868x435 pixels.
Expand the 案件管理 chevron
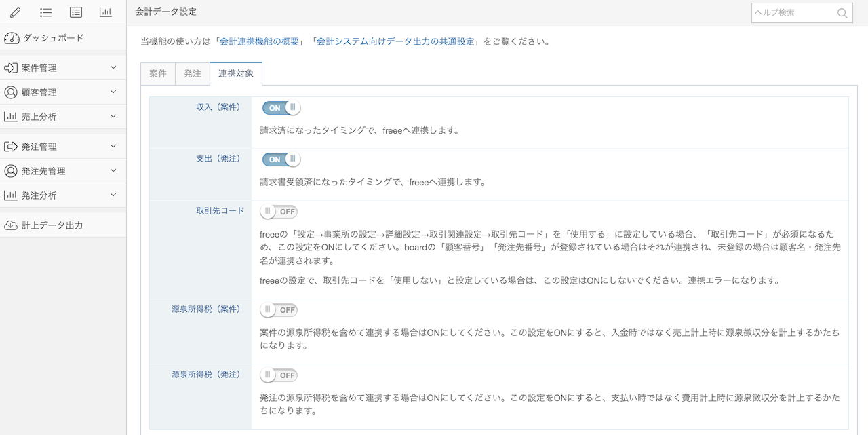(x=113, y=68)
